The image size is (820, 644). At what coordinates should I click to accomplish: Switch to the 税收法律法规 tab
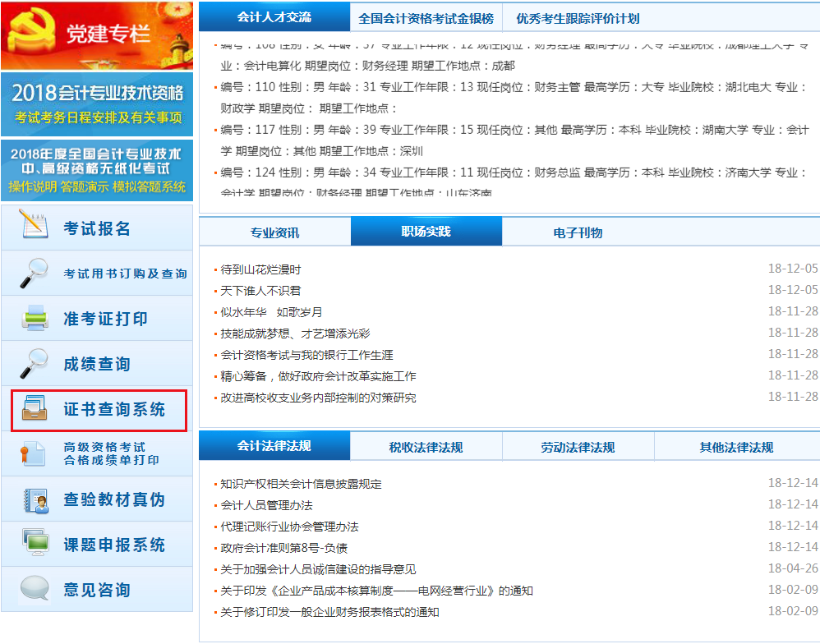[x=428, y=446]
